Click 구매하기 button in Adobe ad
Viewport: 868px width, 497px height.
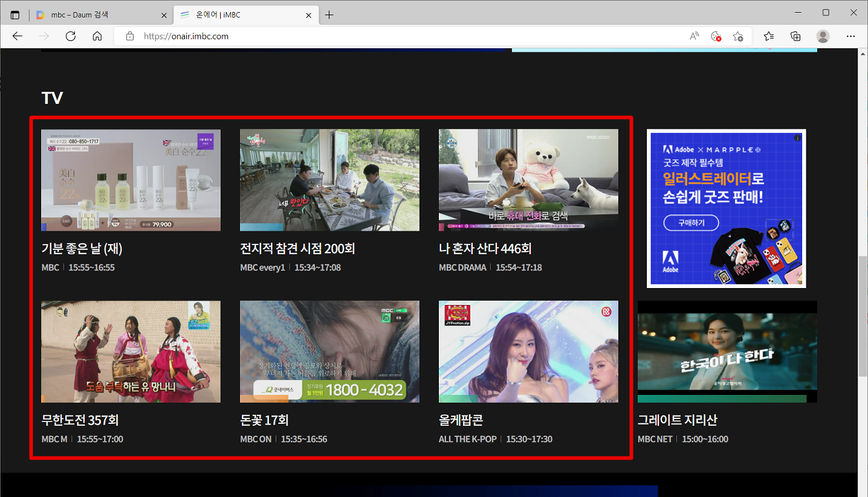691,223
